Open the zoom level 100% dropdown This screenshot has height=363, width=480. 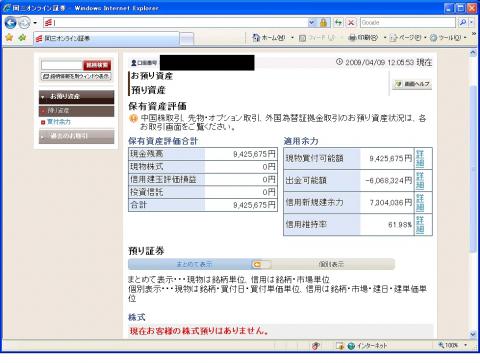465,345
